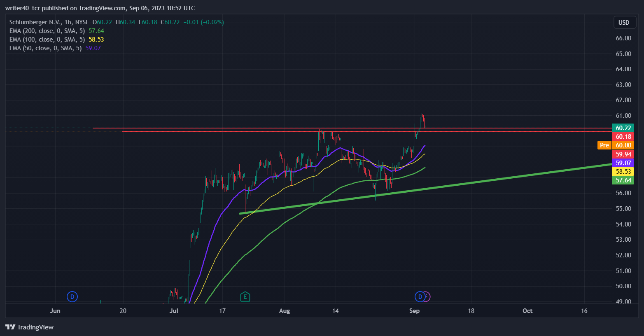Click the orange Pre 60.00 pre-market tag
Screen dimensions: 644x336
pyautogui.click(x=616, y=145)
